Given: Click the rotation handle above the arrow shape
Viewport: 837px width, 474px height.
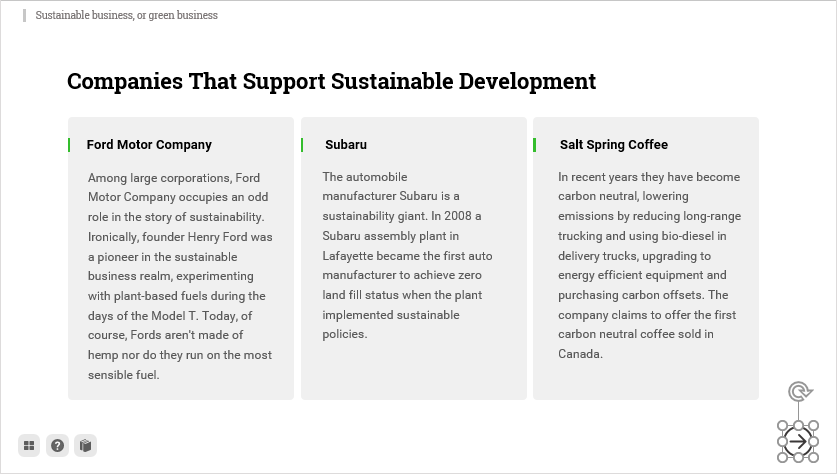Looking at the screenshot, I should click(799, 391).
